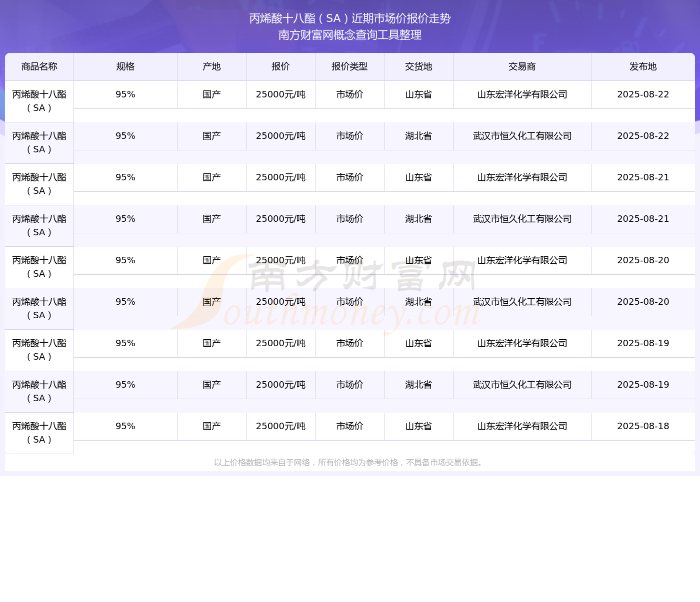Select the date 2025-08-18 cell
Viewport: 700px width, 602px height.
[643, 426]
